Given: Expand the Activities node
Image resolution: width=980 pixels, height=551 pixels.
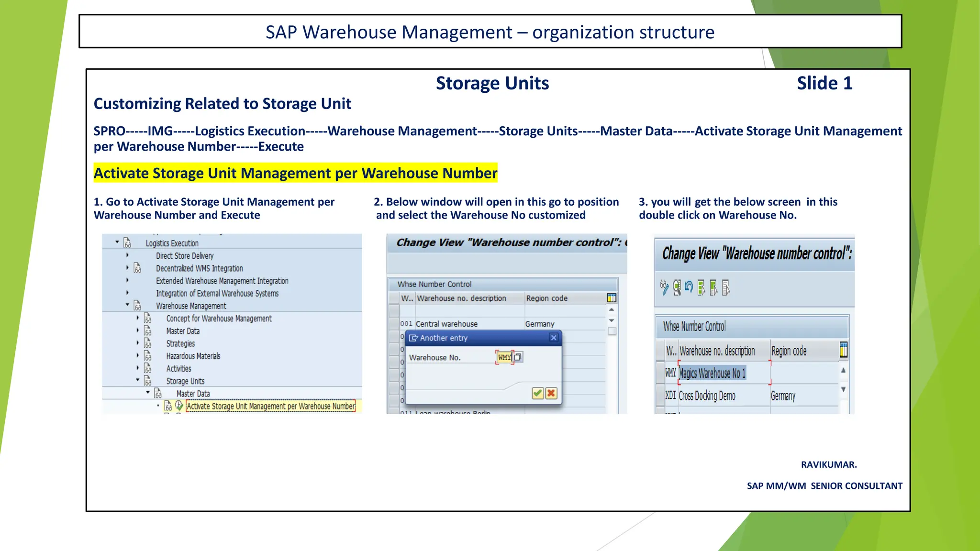Looking at the screenshot, I should (x=138, y=368).
